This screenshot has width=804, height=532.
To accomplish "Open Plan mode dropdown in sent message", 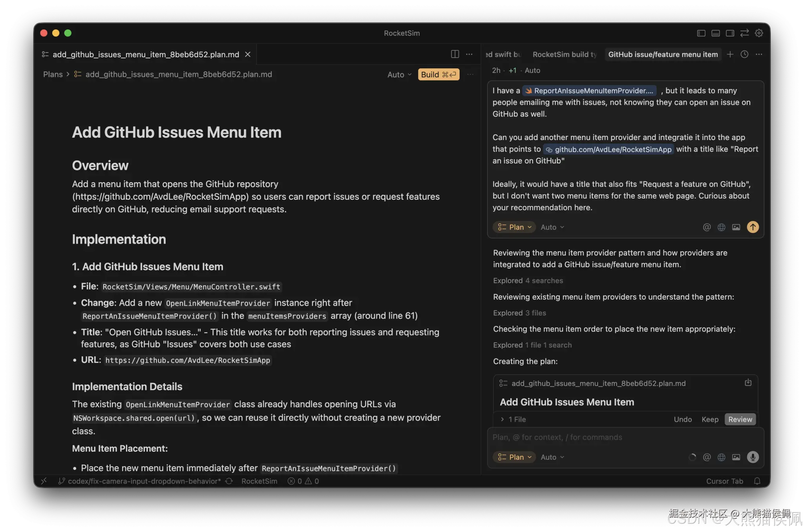I will click(x=514, y=227).
